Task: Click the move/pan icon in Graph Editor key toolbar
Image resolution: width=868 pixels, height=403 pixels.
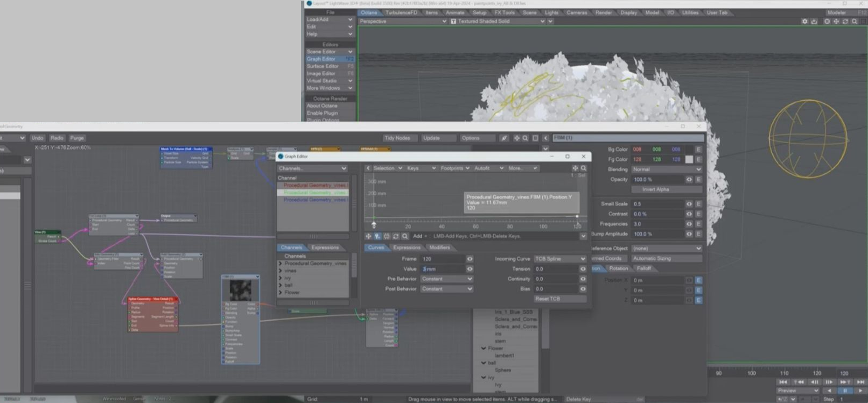Action: click(368, 236)
